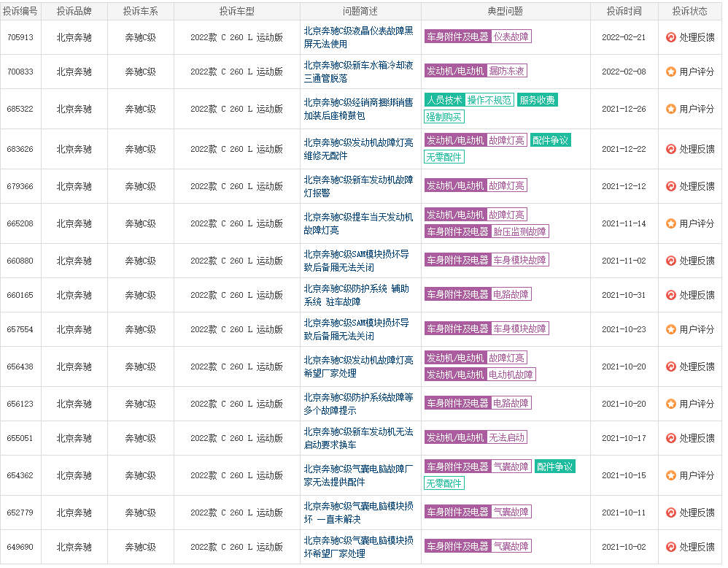Click the 处理反馈 icon in row 652779
Screen dimensions: 728x568
click(x=670, y=513)
